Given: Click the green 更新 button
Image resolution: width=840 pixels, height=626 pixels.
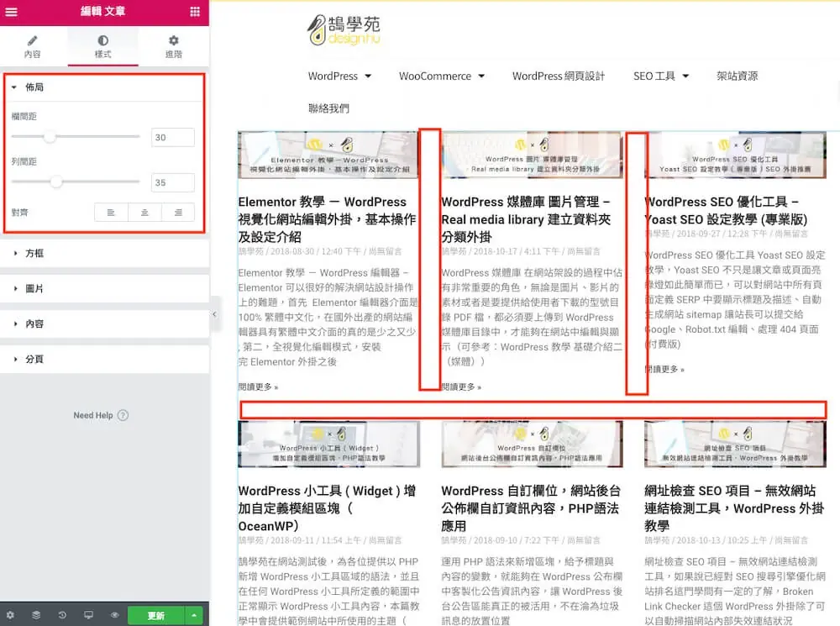Looking at the screenshot, I should click(x=156, y=615).
